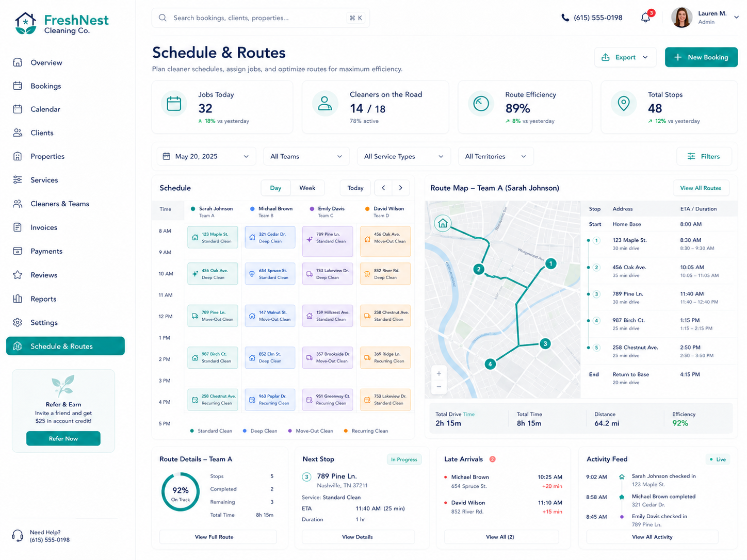Click the Total Stops location pin icon

point(624,103)
